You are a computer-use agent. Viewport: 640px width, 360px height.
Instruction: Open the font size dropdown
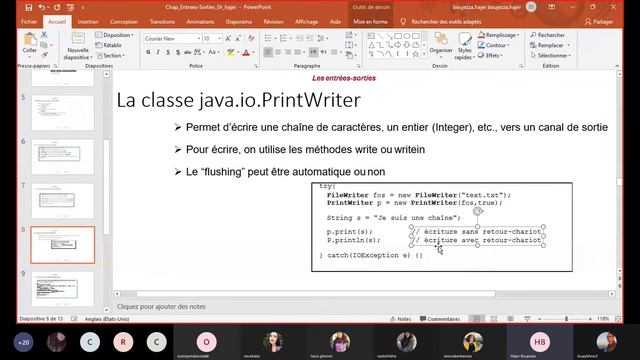click(x=220, y=38)
